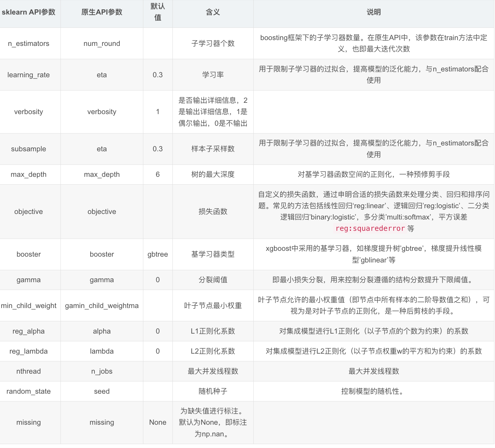495x448 pixels.
Task: Click the eta cell next to learning_rate
Action: click(x=102, y=75)
